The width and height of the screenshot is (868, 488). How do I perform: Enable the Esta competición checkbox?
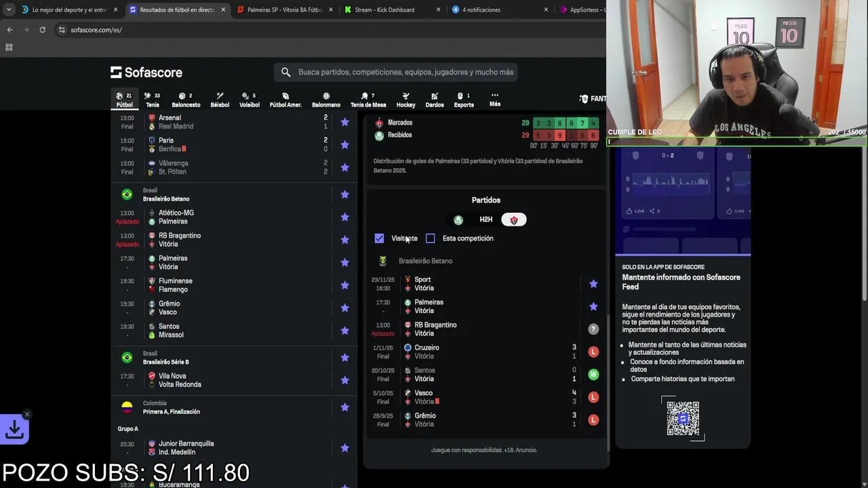pos(431,239)
